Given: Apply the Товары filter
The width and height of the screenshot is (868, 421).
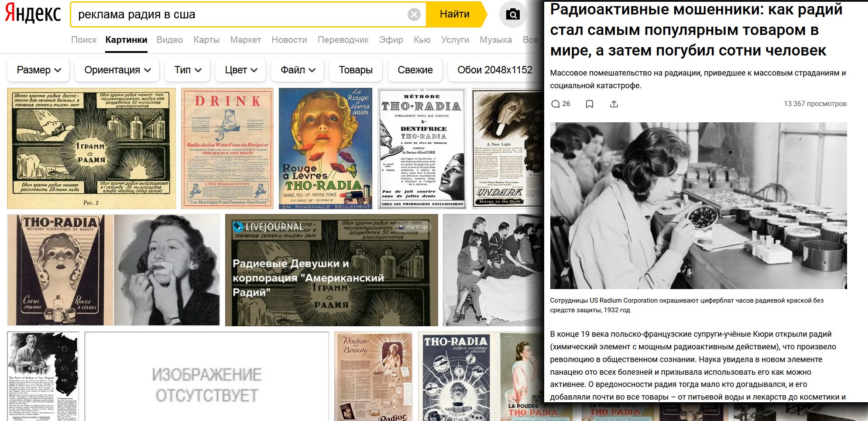Looking at the screenshot, I should pos(356,70).
